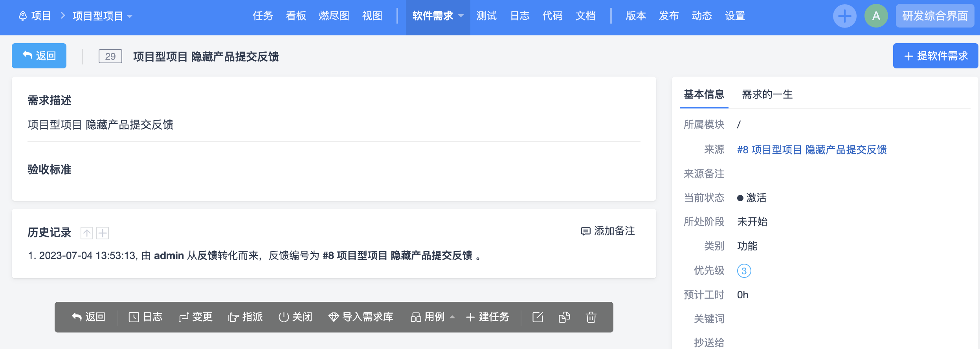The height and width of the screenshot is (349, 980).
Task: Expand the 软件需求 menu arrow
Action: (461, 16)
